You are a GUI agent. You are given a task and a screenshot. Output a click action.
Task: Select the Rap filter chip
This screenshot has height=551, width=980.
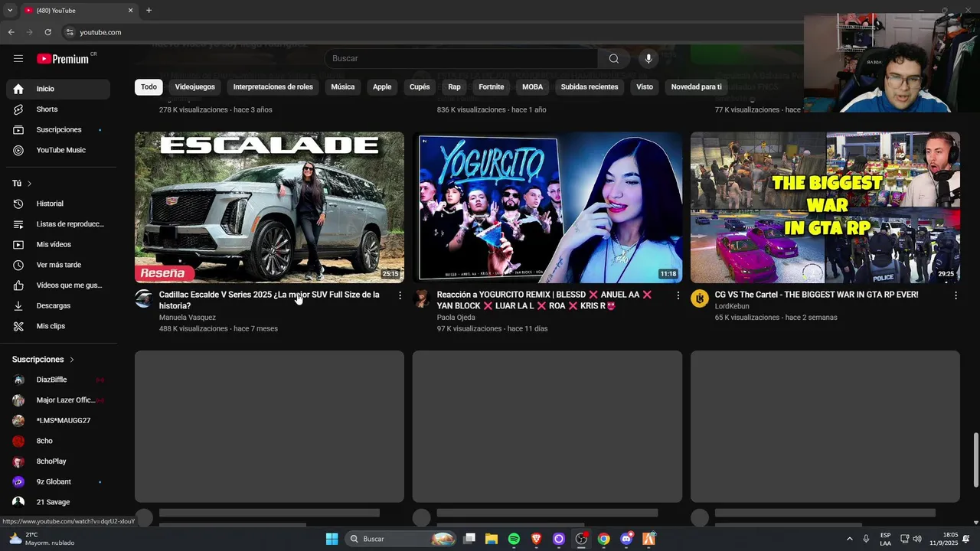(x=454, y=87)
